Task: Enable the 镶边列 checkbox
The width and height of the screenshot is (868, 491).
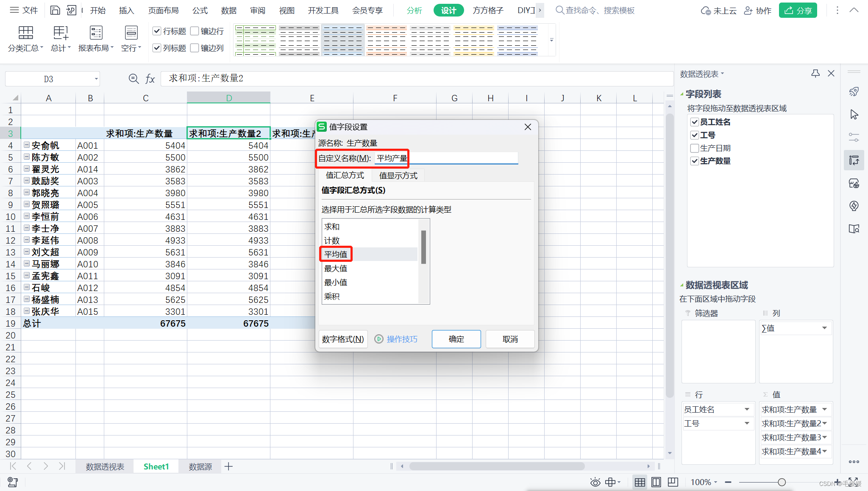Action: coord(195,48)
